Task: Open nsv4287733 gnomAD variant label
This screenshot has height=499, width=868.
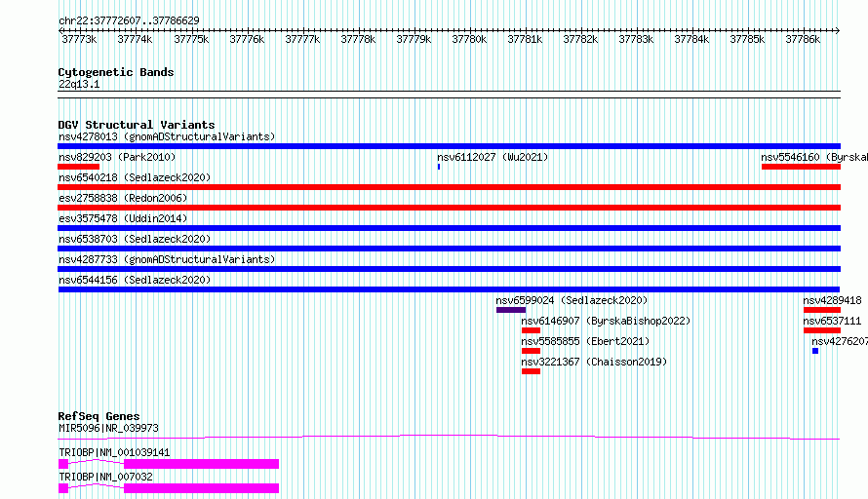Action: pos(167,259)
